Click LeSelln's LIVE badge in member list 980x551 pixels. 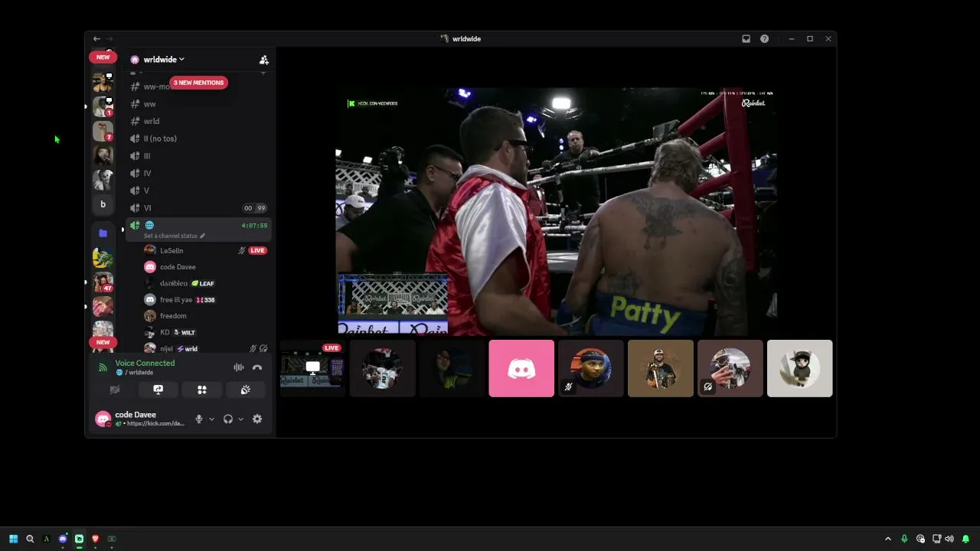tap(257, 250)
